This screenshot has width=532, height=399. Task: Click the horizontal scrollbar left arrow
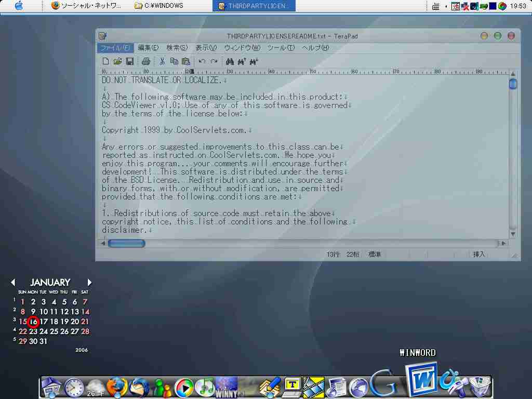coord(103,243)
